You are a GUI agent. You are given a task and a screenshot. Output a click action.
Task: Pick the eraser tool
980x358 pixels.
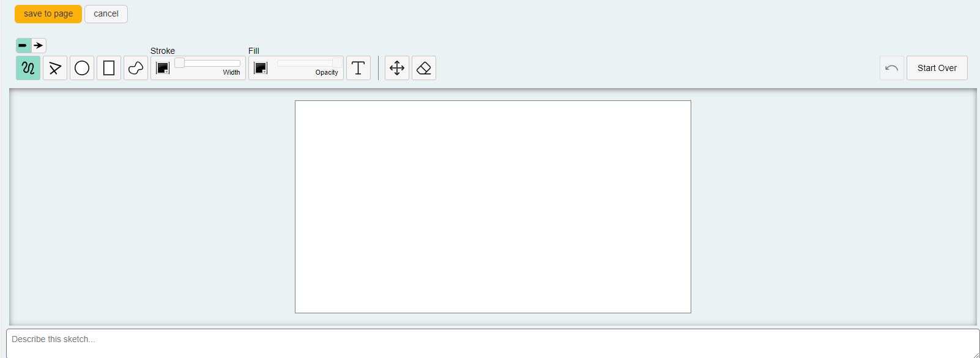[x=424, y=68]
